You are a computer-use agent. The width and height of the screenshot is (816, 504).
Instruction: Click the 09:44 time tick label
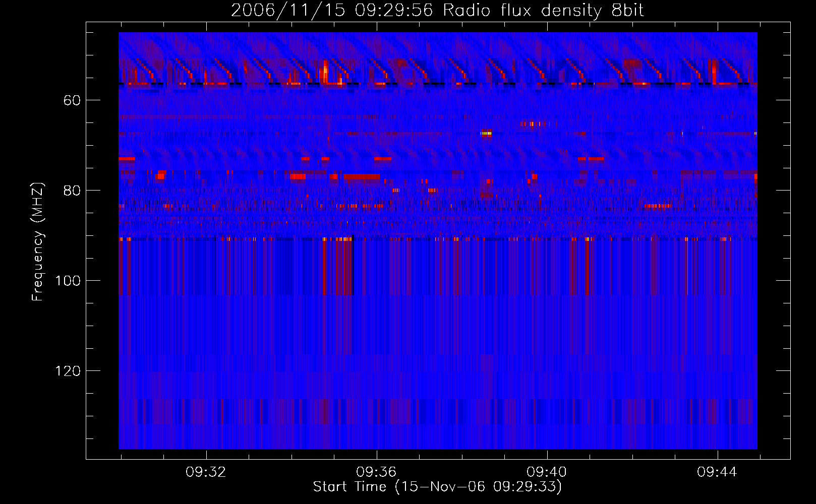click(717, 472)
